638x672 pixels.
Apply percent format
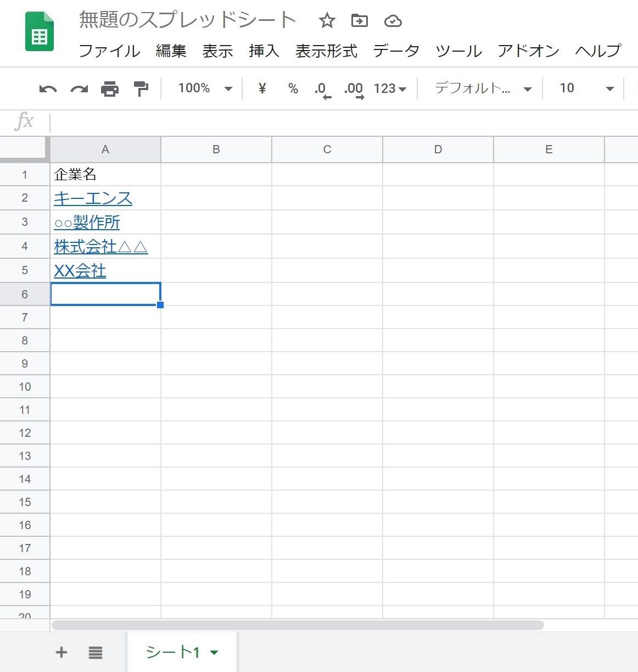pyautogui.click(x=293, y=88)
